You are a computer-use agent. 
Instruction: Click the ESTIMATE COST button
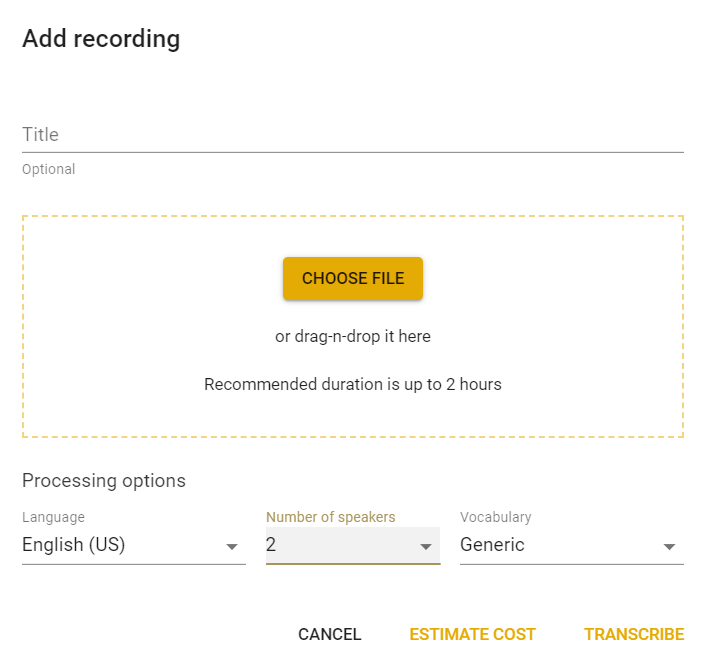point(472,634)
